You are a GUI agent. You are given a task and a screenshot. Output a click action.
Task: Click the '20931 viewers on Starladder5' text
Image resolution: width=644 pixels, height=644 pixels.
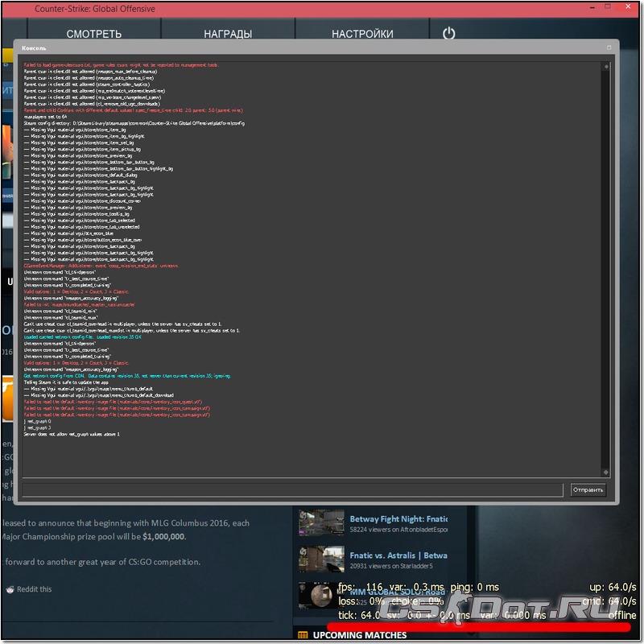click(391, 567)
